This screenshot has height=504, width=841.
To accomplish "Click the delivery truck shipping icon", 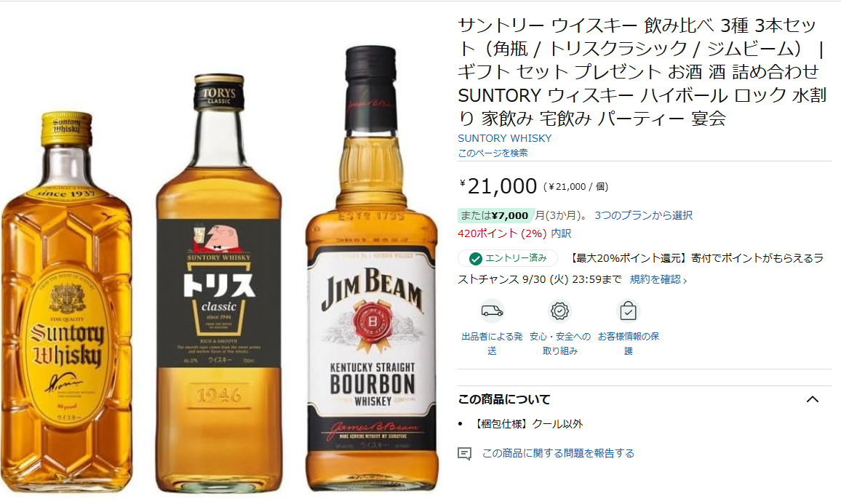I will coord(492,311).
